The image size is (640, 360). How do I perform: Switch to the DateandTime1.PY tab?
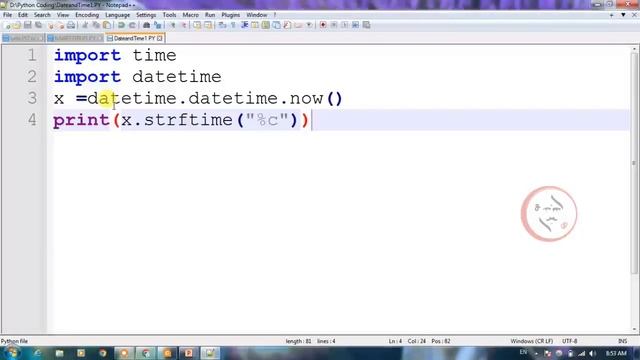(135, 38)
